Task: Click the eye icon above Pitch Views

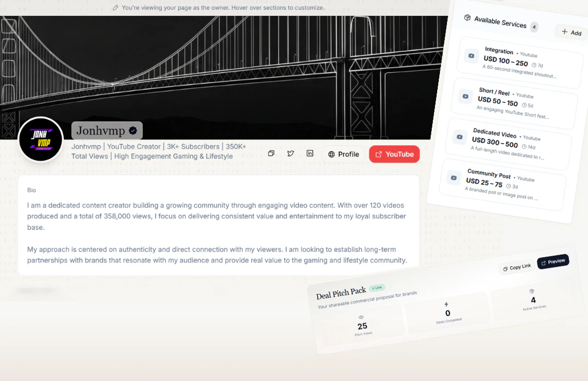Action: (x=361, y=317)
